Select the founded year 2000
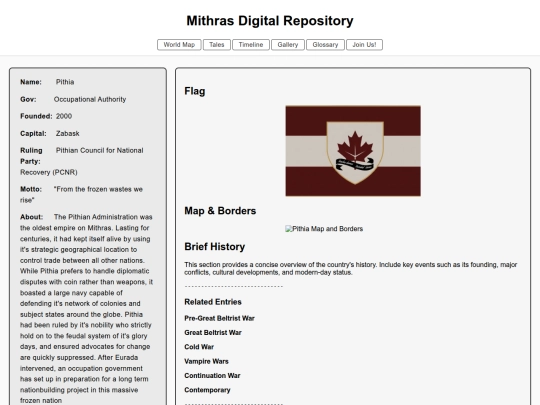This screenshot has width=540, height=405. [64, 116]
